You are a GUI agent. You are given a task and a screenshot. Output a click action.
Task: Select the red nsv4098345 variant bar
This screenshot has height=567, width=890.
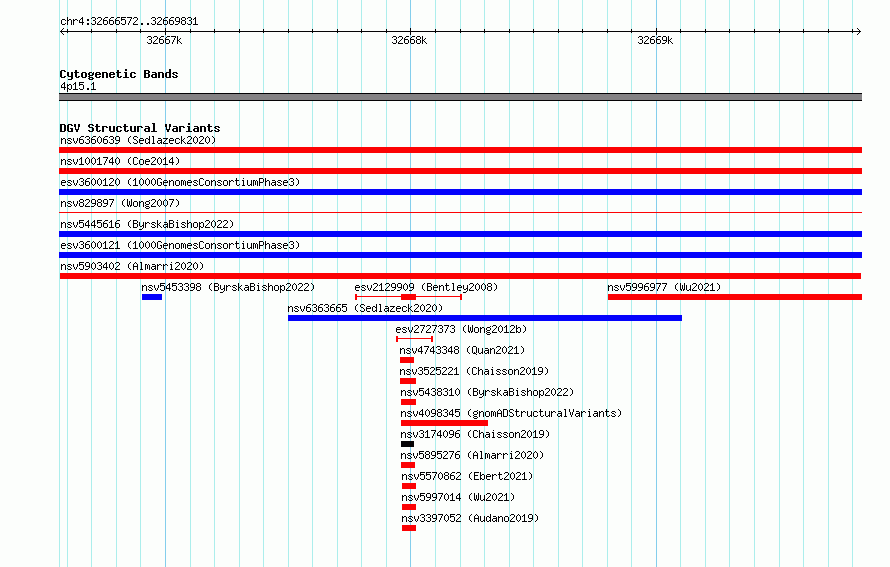444,423
